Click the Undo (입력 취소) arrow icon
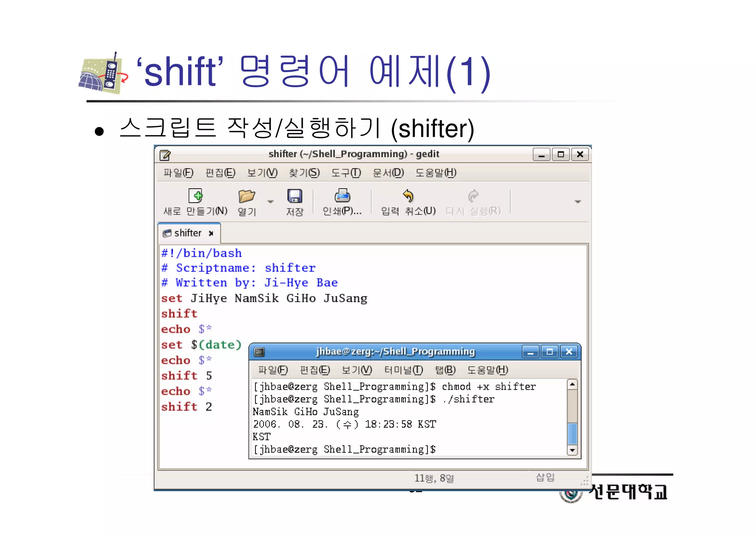 (408, 196)
